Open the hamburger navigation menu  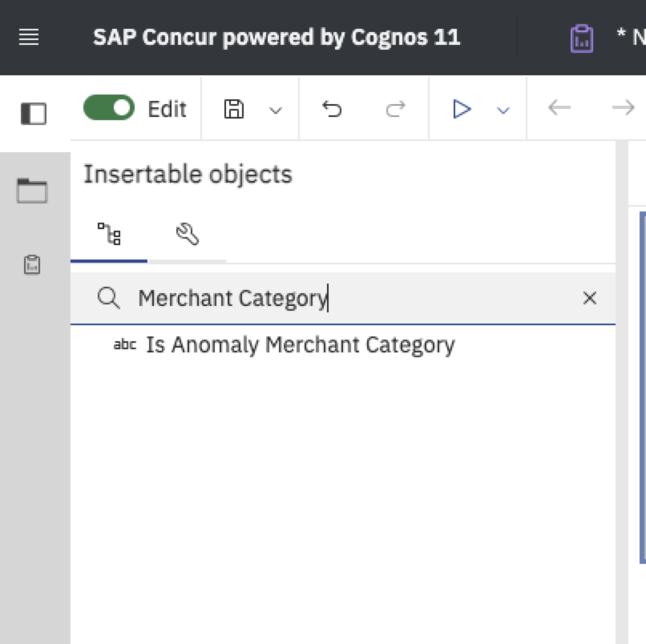coord(29,37)
